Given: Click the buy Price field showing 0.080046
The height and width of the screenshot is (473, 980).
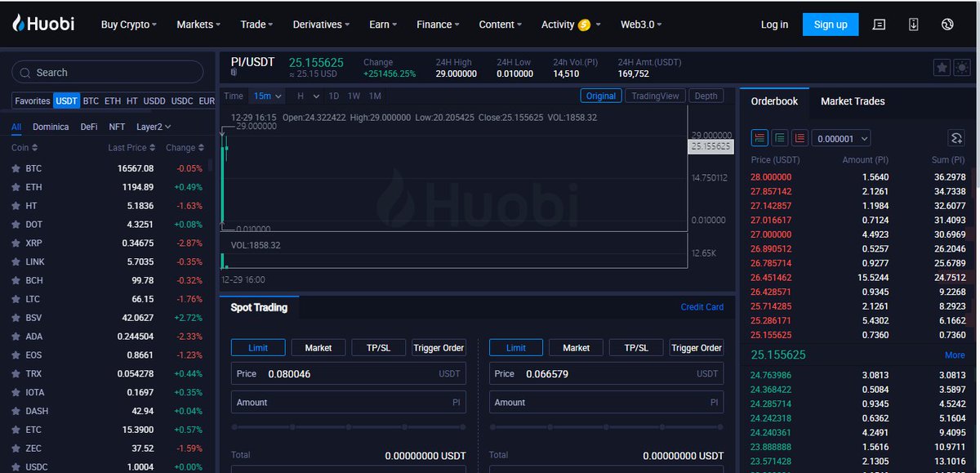Looking at the screenshot, I should click(349, 373).
